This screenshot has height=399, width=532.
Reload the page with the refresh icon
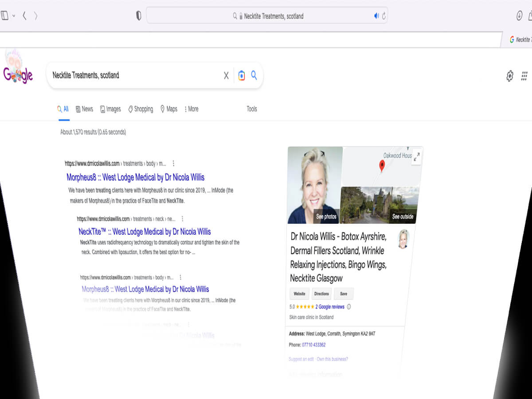[384, 16]
